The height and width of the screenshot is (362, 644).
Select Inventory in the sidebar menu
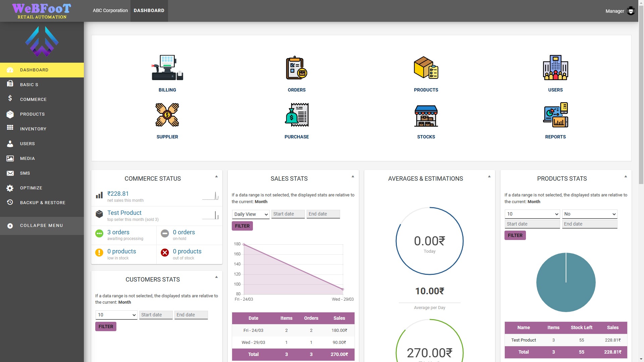(x=33, y=129)
